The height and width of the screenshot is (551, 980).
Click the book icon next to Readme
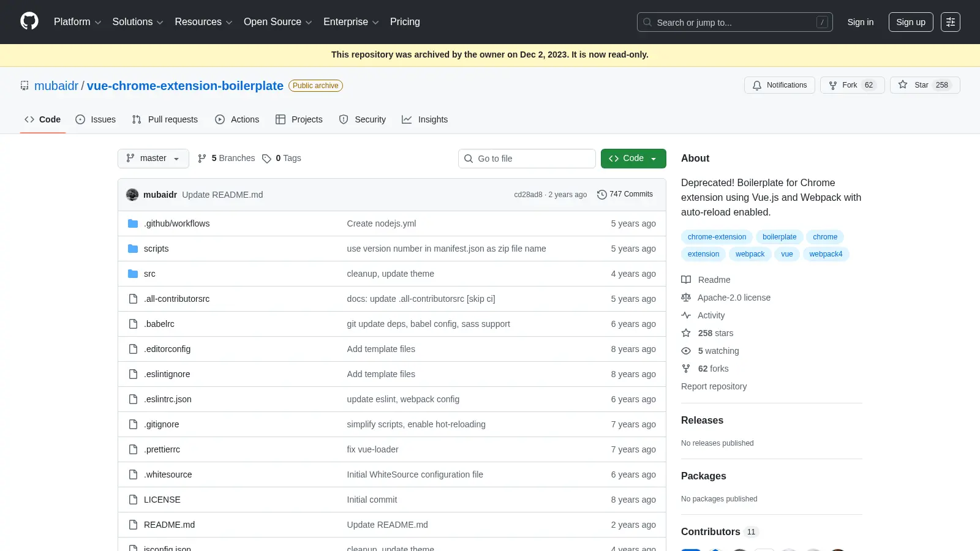coord(686,280)
